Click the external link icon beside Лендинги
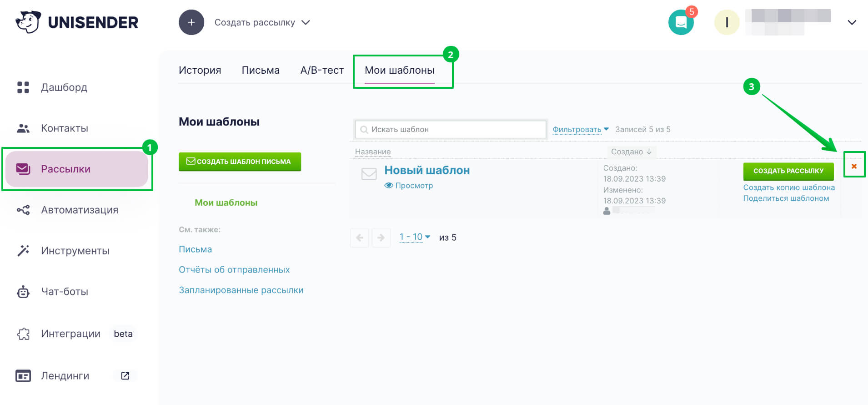This screenshot has width=868, height=405. (x=125, y=375)
